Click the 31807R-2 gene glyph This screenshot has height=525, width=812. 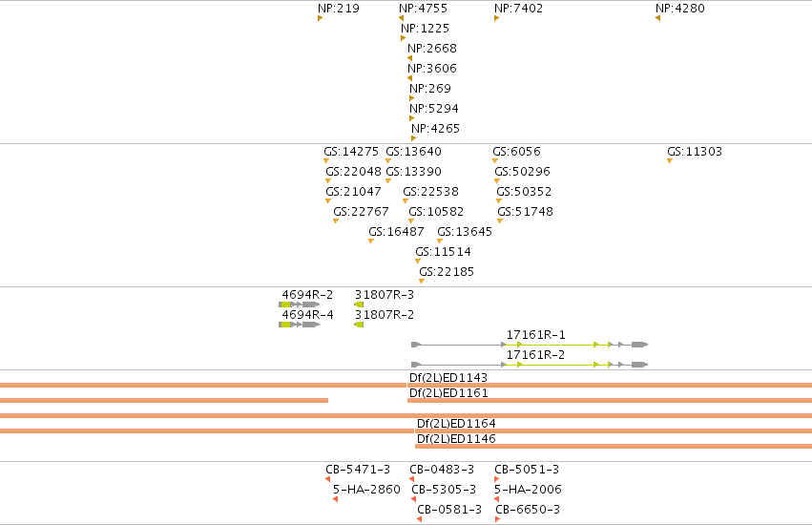coord(359,325)
